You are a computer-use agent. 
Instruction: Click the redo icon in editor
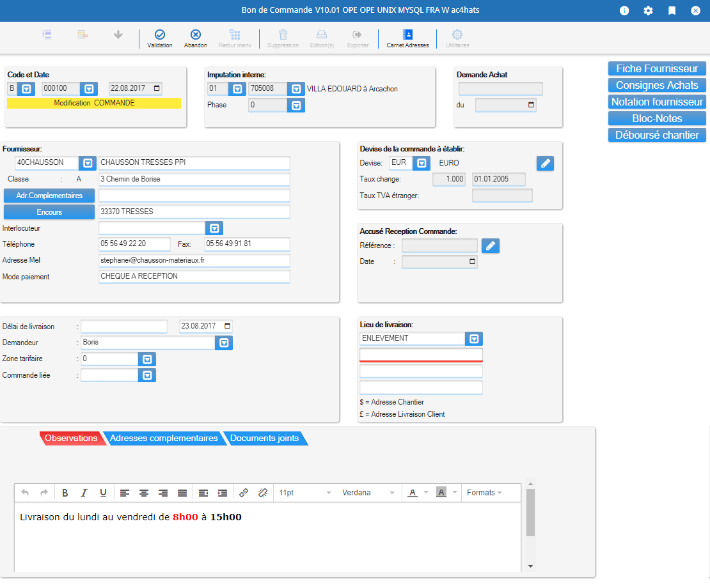point(44,493)
